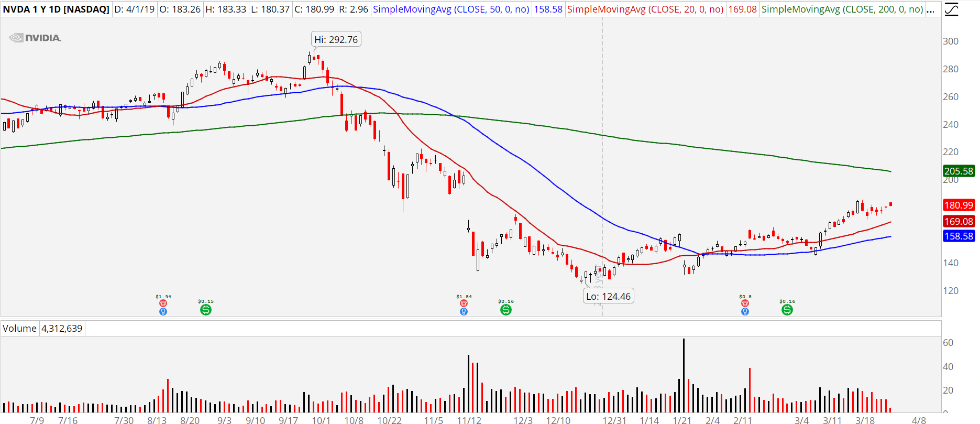Image resolution: width=980 pixels, height=424 pixels.
Task: Click the 158.58 SMA value in header
Action: pyautogui.click(x=548, y=9)
